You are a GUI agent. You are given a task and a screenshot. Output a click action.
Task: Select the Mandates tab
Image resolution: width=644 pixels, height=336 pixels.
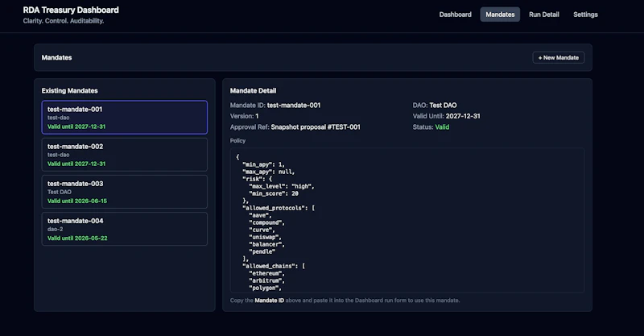[x=500, y=15]
